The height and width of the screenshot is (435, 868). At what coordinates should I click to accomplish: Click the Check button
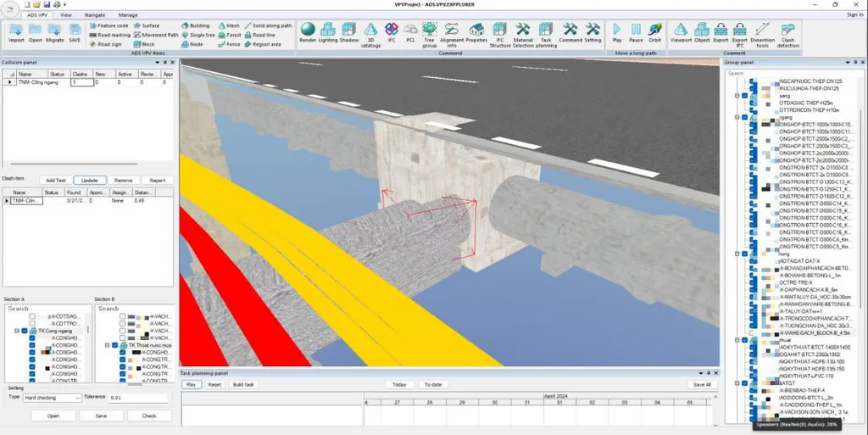pos(149,415)
